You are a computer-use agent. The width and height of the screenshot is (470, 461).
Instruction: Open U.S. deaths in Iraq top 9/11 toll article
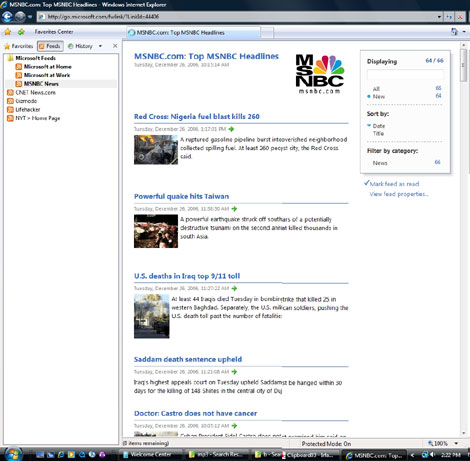pyautogui.click(x=187, y=276)
